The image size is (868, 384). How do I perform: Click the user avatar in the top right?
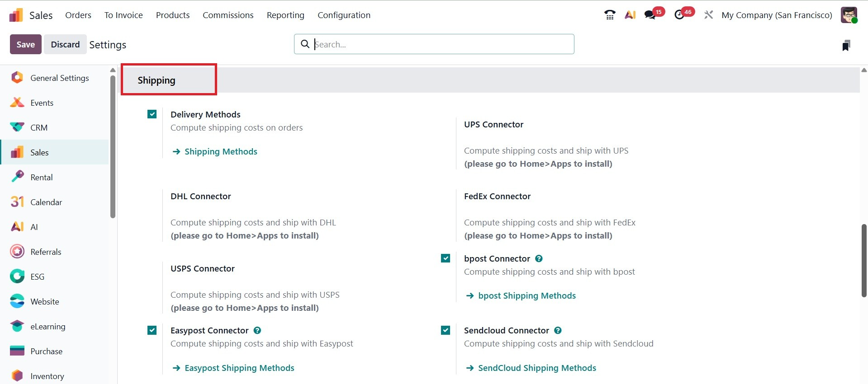point(849,15)
